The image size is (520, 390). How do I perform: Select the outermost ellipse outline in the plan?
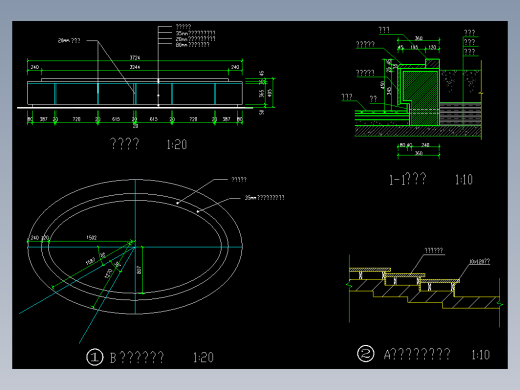(135, 247)
